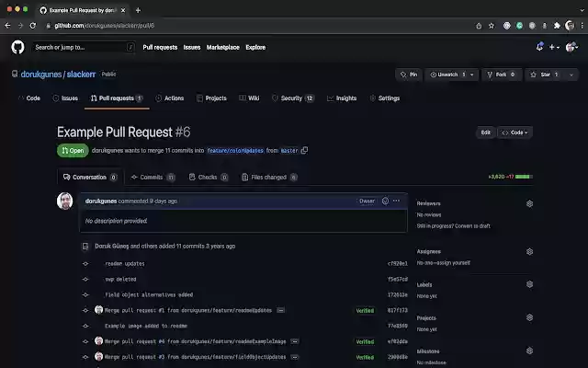Copy the head branch name icon

tap(304, 150)
